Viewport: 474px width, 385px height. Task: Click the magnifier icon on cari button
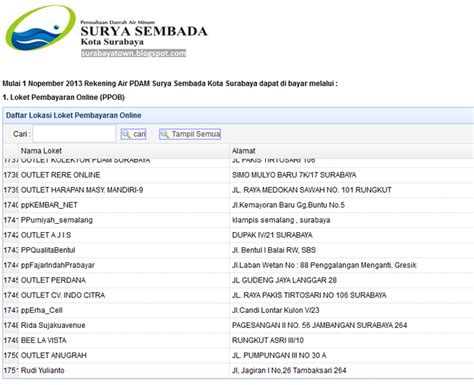[126, 134]
